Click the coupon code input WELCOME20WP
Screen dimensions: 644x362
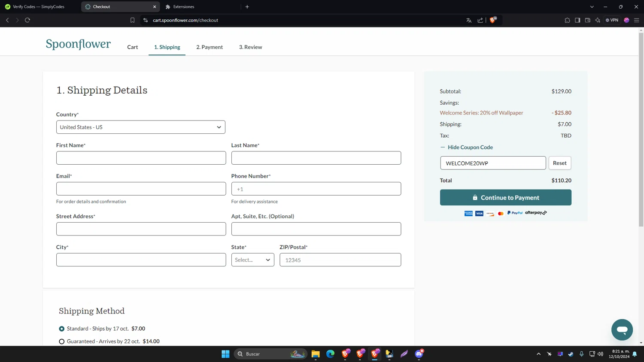(x=493, y=163)
